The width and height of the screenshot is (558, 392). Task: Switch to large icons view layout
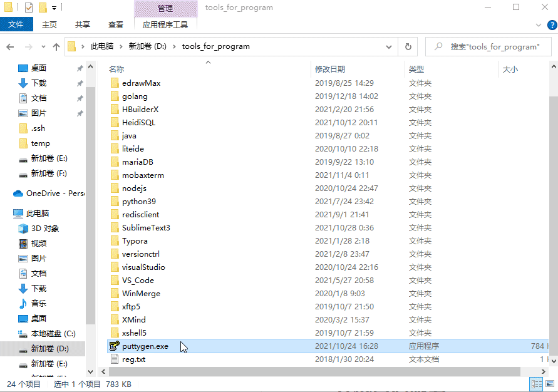(x=550, y=384)
